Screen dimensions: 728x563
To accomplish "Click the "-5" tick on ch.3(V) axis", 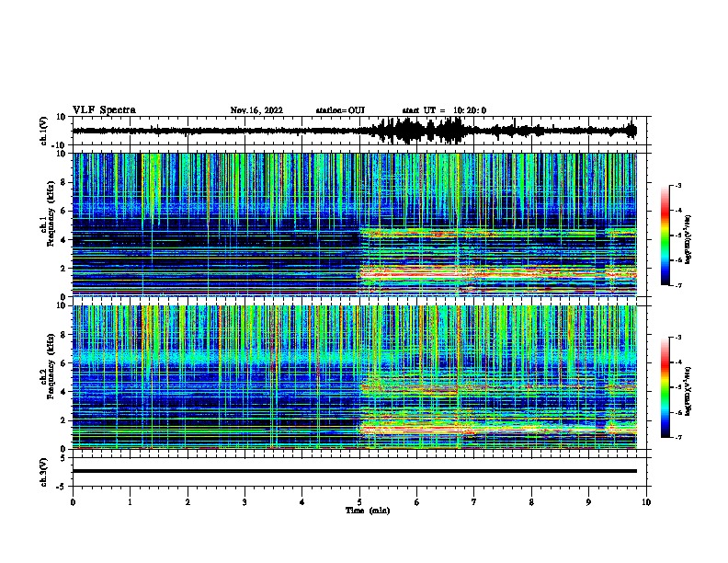I will 63,487.
